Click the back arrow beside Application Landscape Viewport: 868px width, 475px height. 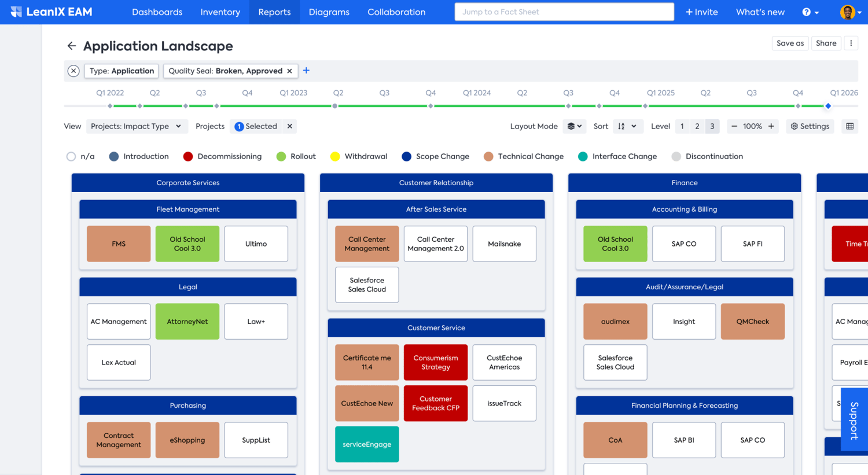(71, 46)
